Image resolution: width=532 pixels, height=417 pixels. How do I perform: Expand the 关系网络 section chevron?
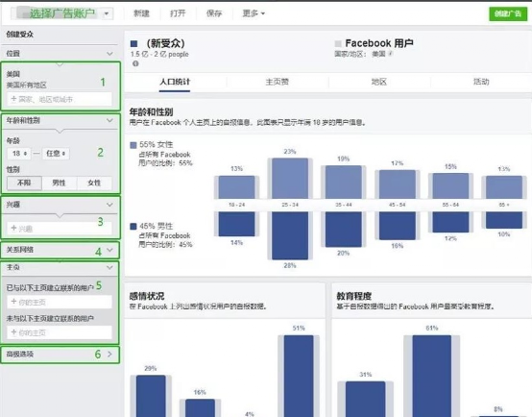click(x=109, y=250)
